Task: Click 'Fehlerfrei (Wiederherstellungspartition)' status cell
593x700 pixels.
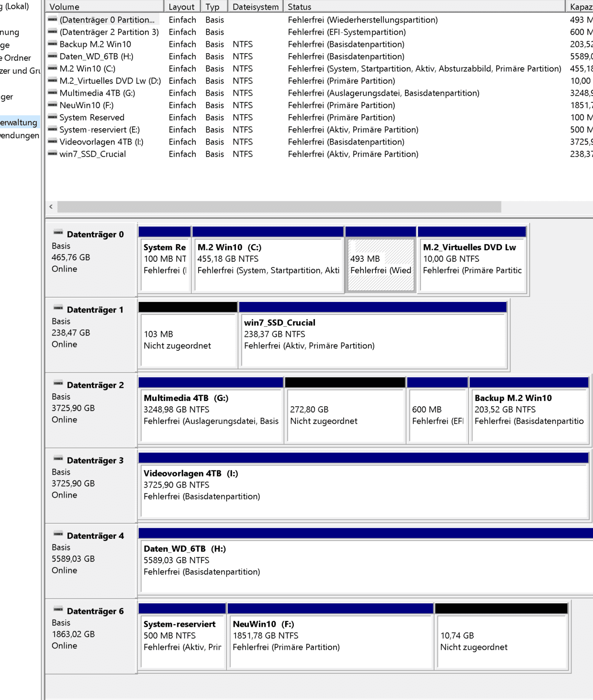Action: [x=363, y=20]
